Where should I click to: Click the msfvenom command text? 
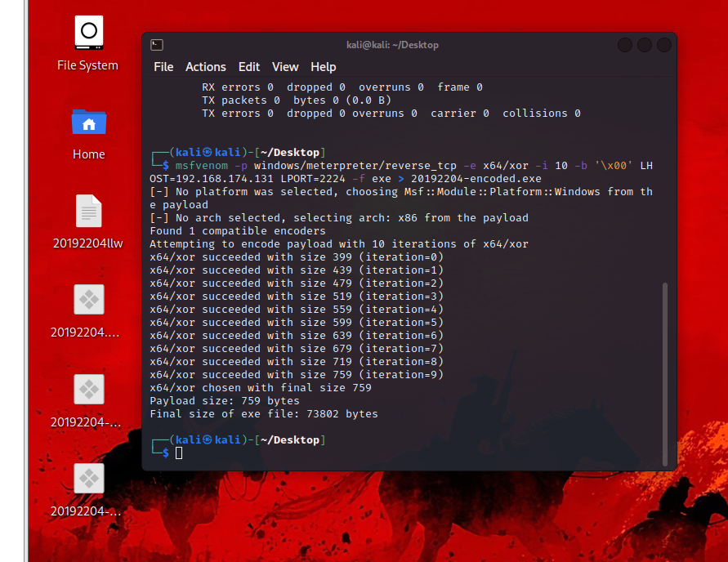point(202,166)
